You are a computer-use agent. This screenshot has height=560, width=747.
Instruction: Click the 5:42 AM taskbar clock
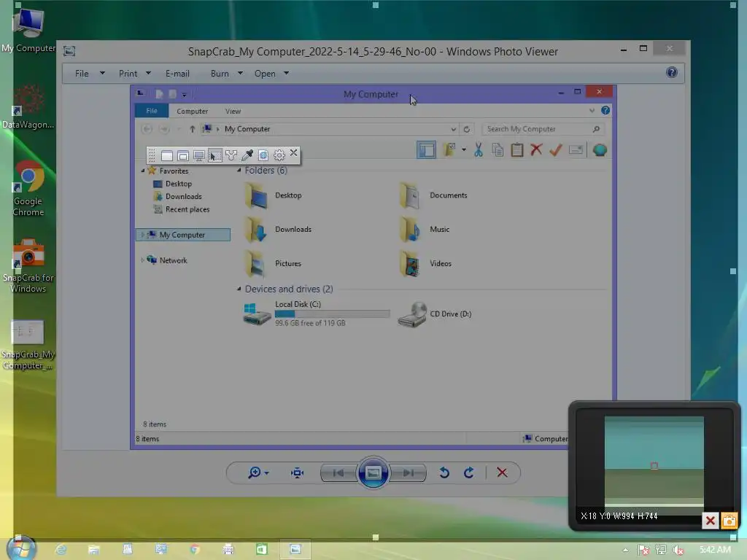pos(715,550)
